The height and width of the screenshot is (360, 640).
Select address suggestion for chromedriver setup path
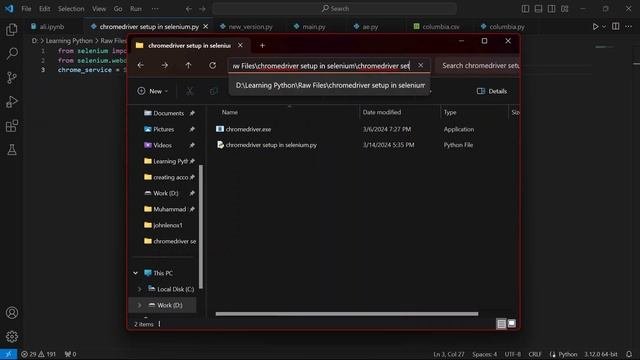(330, 85)
